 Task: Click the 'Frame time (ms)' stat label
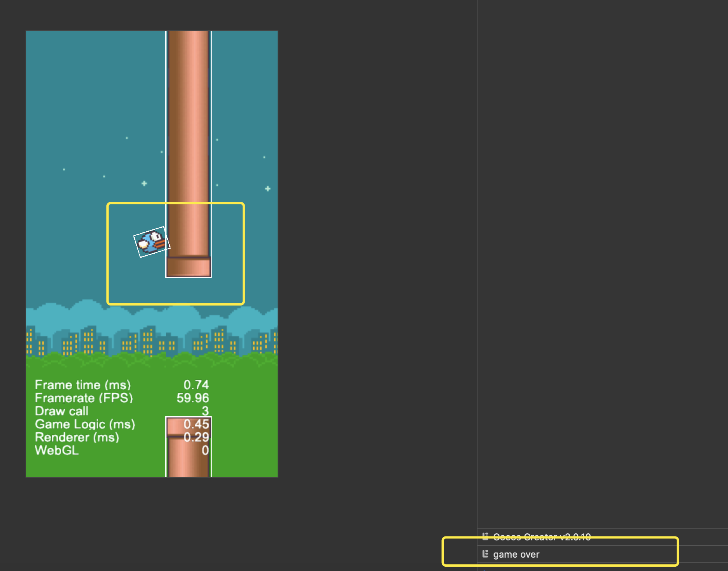pyautogui.click(x=83, y=385)
